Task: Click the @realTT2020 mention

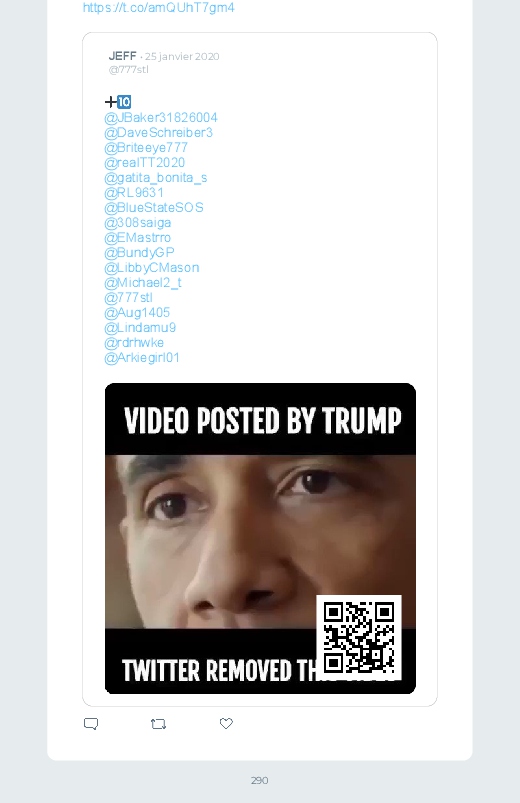Action: click(x=144, y=163)
